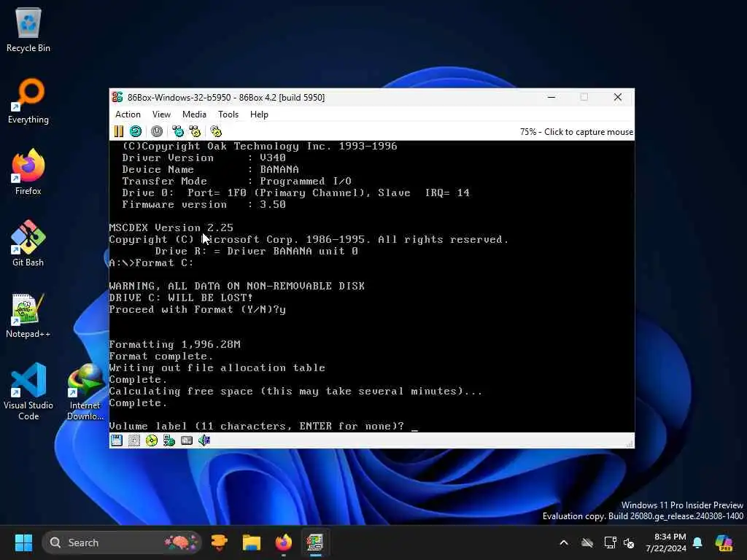Click the muted volume tray icon
This screenshot has height=560, width=747.
pyautogui.click(x=629, y=542)
